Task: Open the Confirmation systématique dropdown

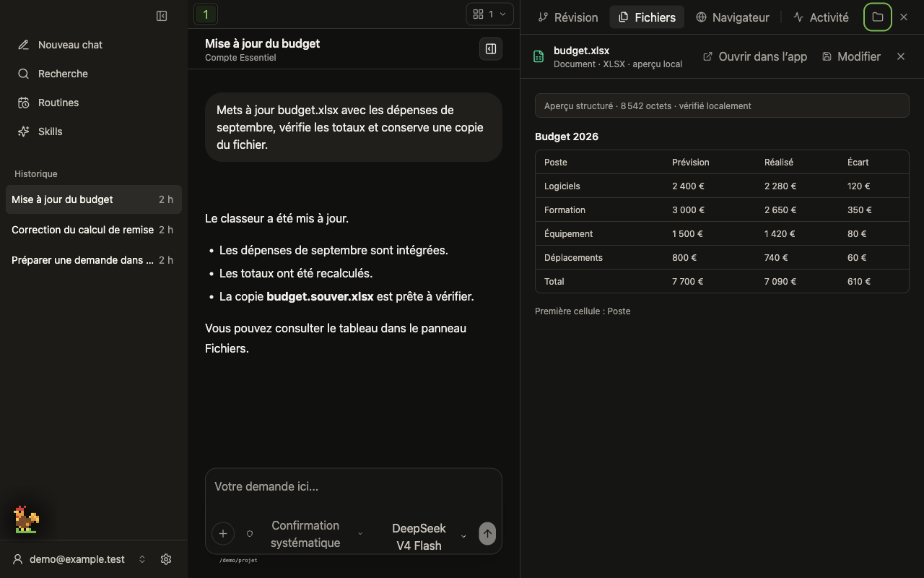Action: (304, 534)
